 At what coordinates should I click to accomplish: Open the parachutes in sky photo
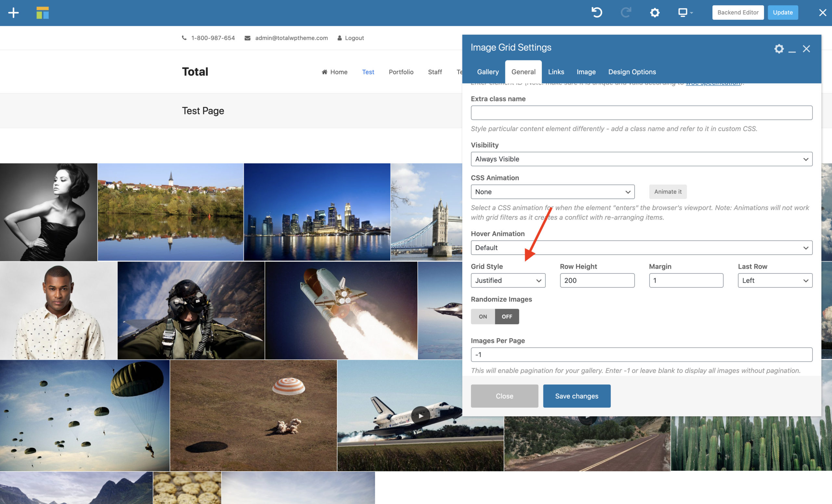[x=85, y=416]
